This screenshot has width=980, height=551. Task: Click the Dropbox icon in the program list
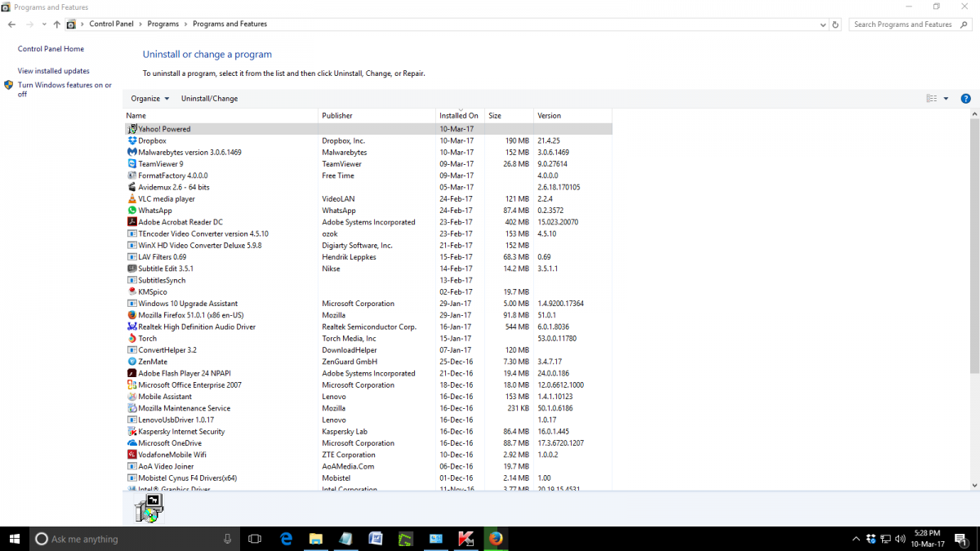click(x=131, y=140)
